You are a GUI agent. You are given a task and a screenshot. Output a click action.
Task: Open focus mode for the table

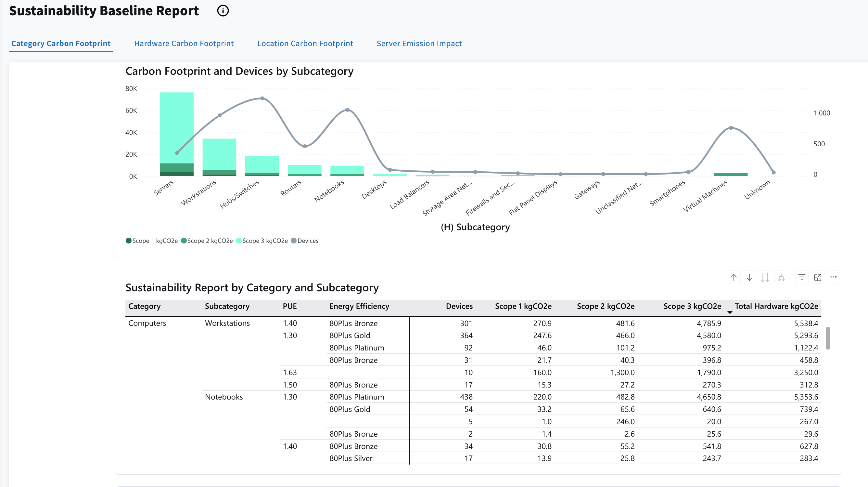pos(817,277)
